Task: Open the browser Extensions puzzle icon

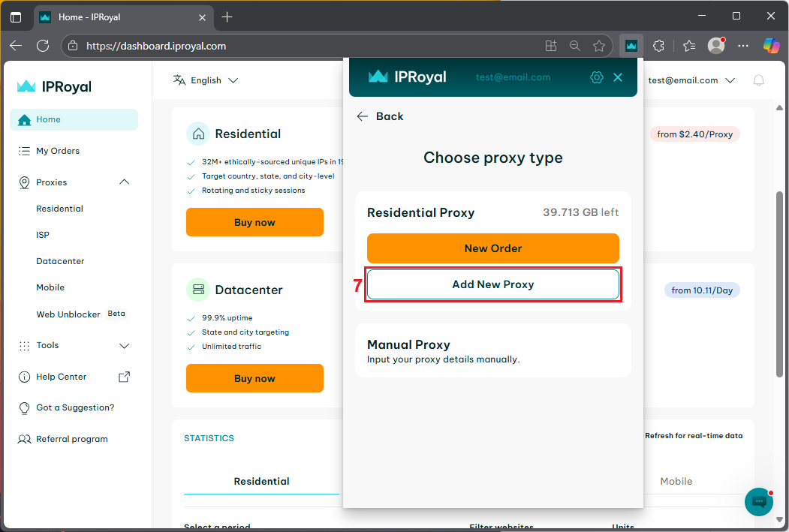Action: click(658, 46)
